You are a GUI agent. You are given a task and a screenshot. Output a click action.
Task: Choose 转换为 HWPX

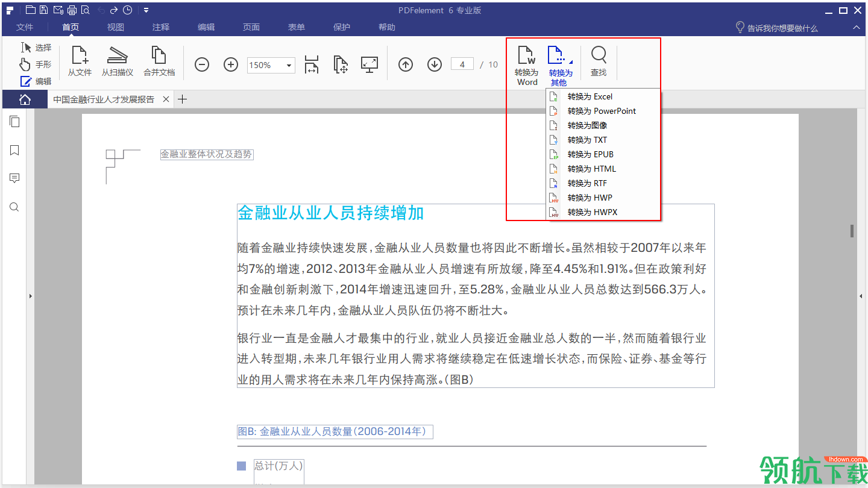pyautogui.click(x=603, y=212)
